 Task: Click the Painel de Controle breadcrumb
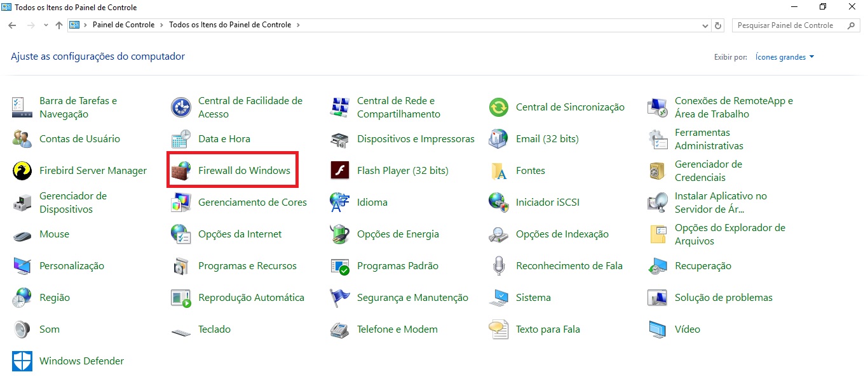point(123,25)
